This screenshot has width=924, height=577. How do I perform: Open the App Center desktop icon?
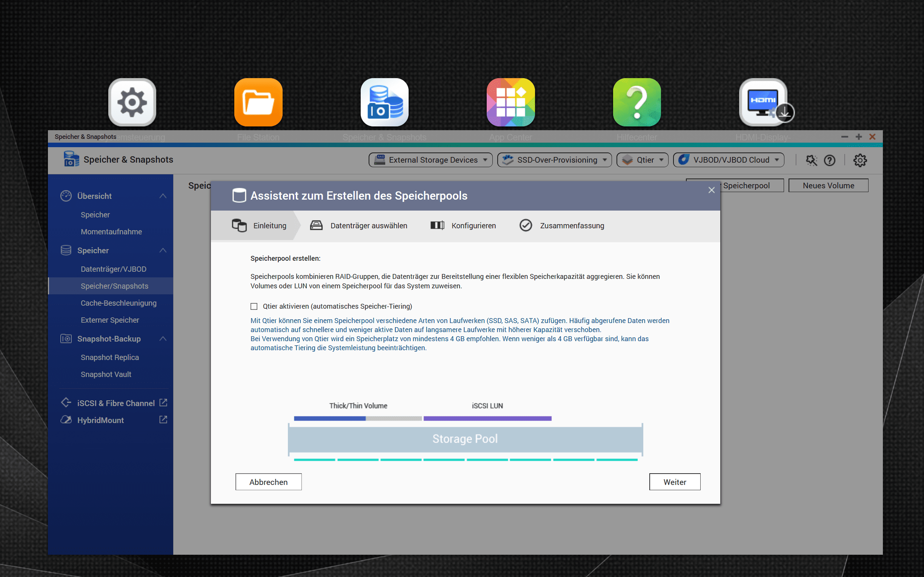click(x=511, y=102)
